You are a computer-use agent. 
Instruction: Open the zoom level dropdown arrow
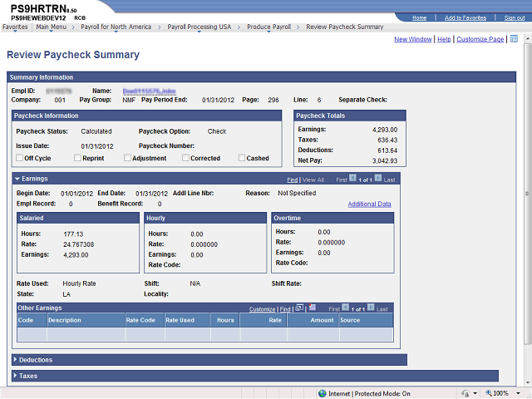pos(518,393)
